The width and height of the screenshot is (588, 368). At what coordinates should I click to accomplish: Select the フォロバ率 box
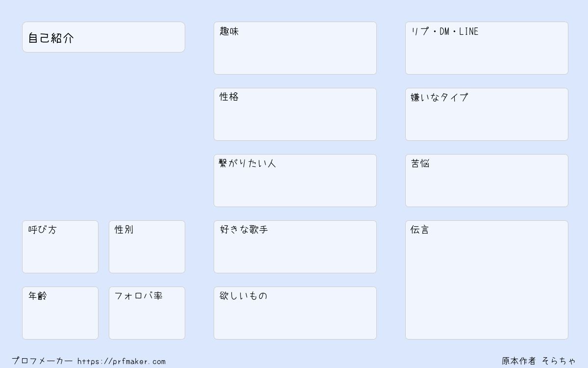[x=147, y=313]
